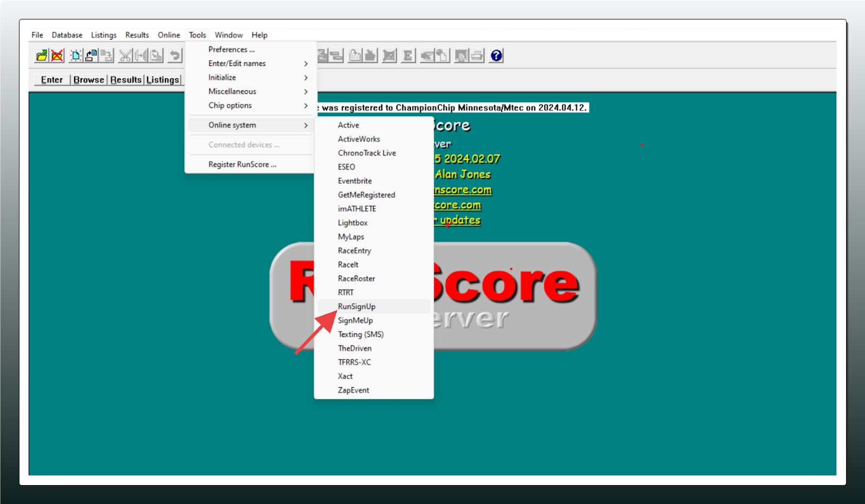Select MyLaps from the submenu
Viewport: 865px width, 504px height.
pyautogui.click(x=374, y=237)
